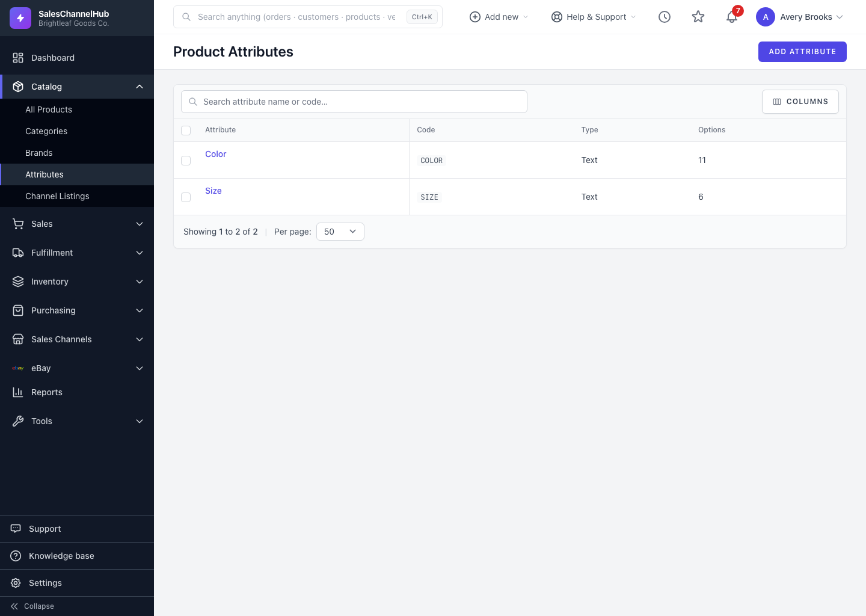Open the COLUMNS chooser button

800,102
